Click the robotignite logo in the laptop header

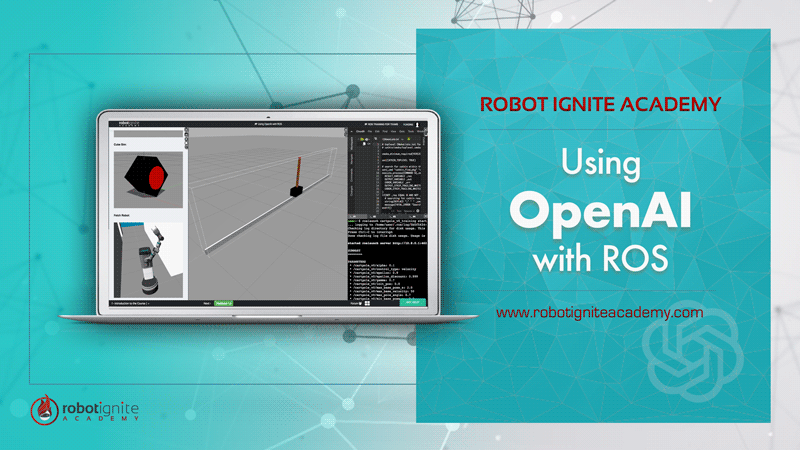coord(129,124)
